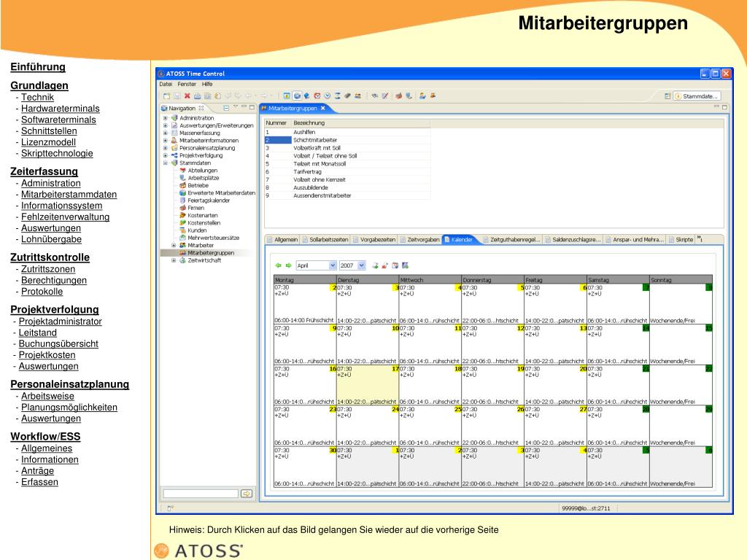
Task: Click Stammdate... perspective button at top right
Action: click(x=697, y=96)
